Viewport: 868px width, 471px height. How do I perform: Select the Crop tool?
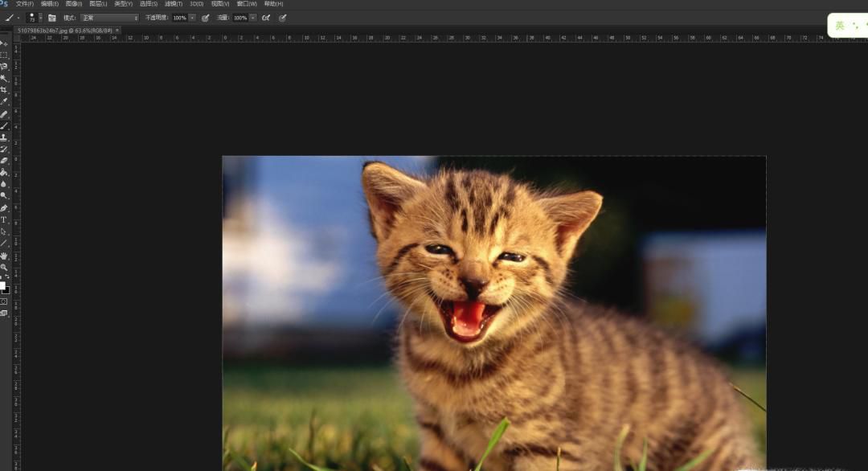coord(4,90)
